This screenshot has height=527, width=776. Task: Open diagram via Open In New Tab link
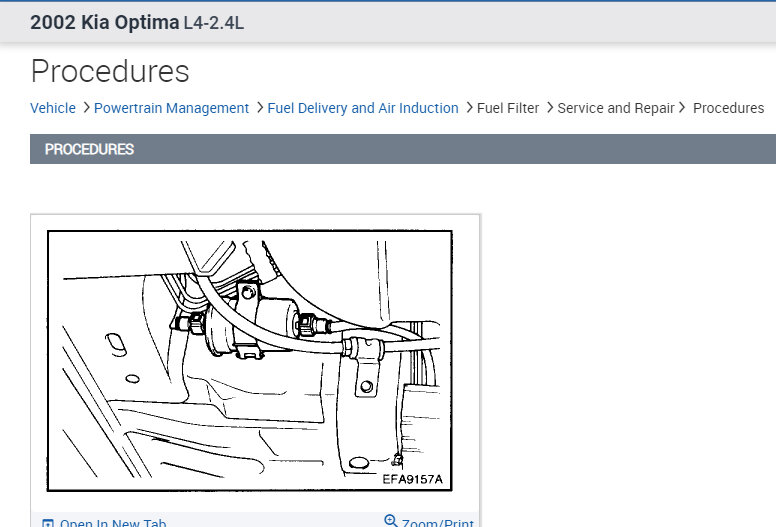pos(113,523)
